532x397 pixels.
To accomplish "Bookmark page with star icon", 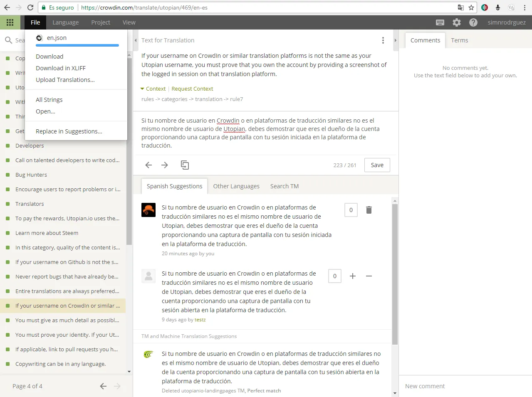I will coord(471,7).
